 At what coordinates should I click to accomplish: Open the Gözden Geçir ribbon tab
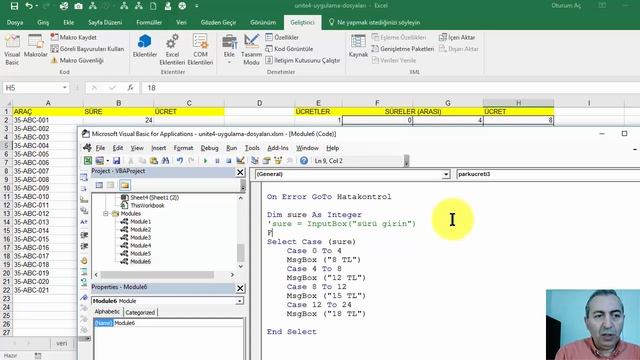click(x=218, y=22)
